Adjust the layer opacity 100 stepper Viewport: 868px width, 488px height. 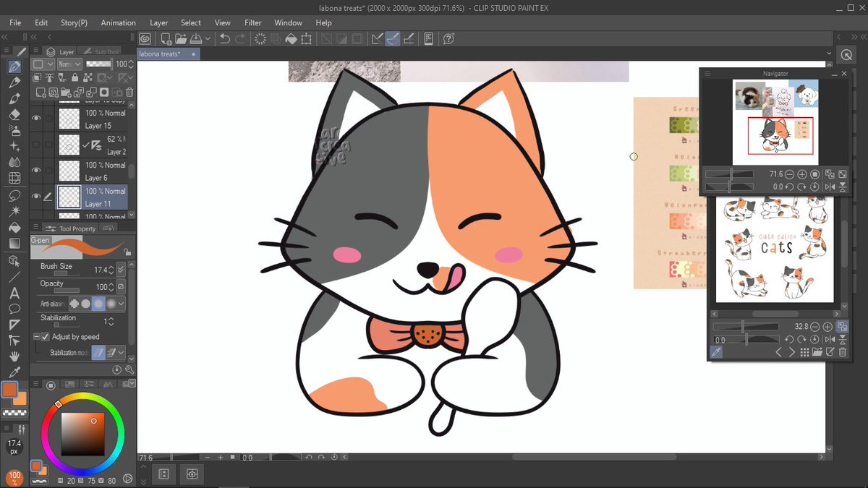(131, 64)
